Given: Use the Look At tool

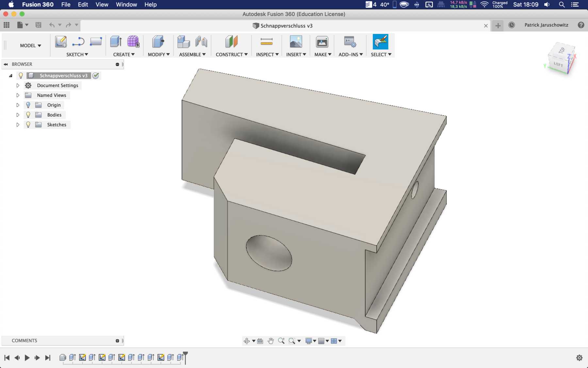Looking at the screenshot, I should click(x=260, y=341).
